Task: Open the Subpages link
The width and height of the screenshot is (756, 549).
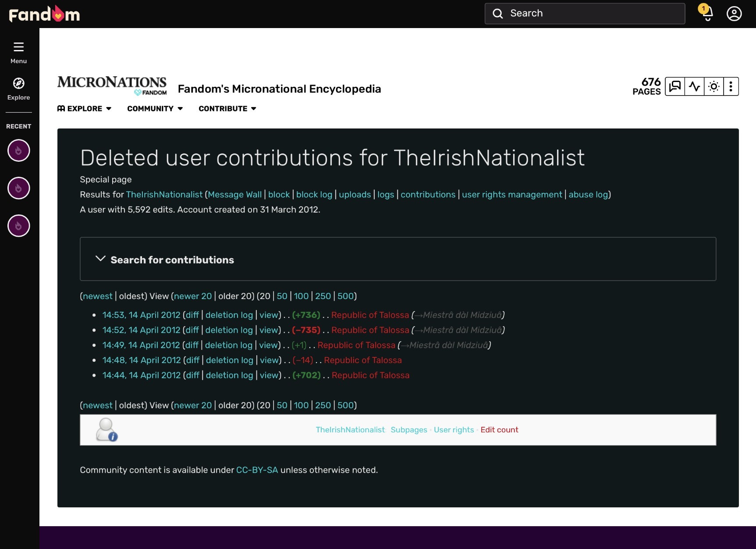Action: click(409, 430)
